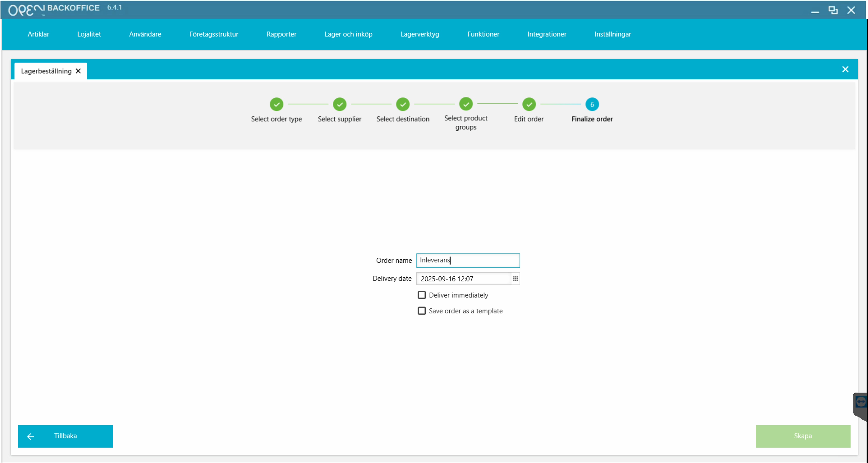
Task: Open the Artiklar menu
Action: point(38,34)
